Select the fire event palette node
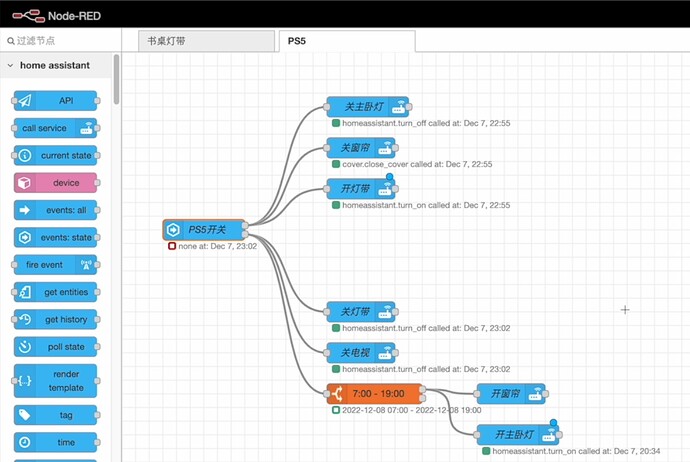This screenshot has width=690, height=462. (55, 265)
